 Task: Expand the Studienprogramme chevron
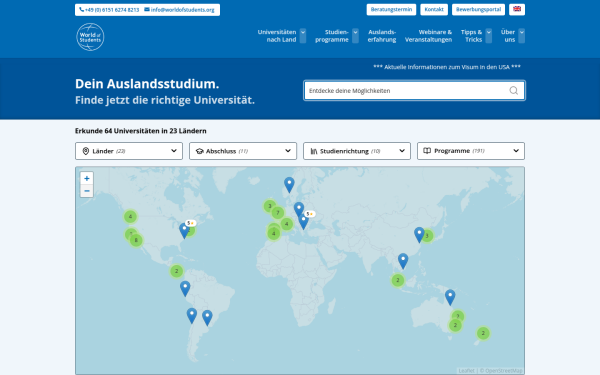355,36
